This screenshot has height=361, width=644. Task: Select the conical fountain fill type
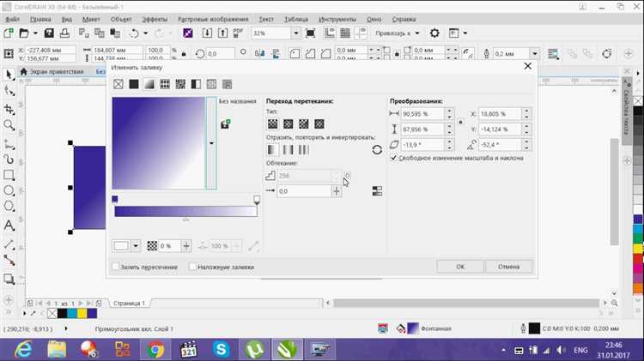[303, 123]
